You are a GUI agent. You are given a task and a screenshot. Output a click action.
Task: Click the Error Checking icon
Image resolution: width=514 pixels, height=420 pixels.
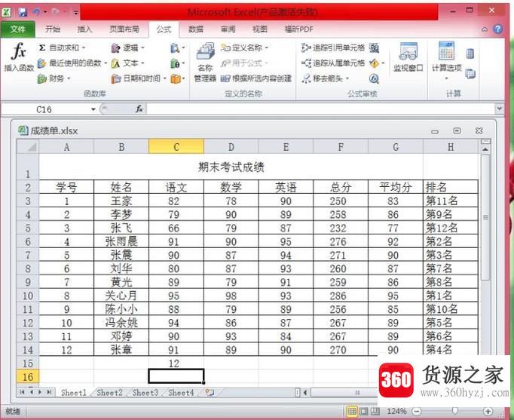click(x=374, y=63)
